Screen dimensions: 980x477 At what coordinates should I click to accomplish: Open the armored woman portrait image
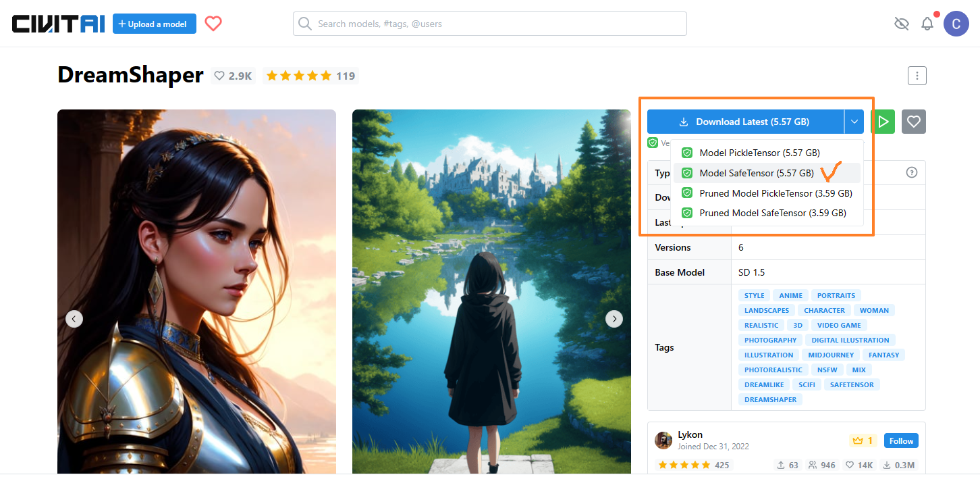pyautogui.click(x=196, y=292)
